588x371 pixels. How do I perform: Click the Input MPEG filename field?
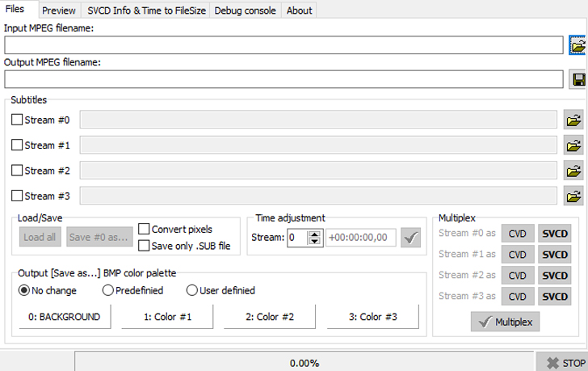[x=283, y=45]
